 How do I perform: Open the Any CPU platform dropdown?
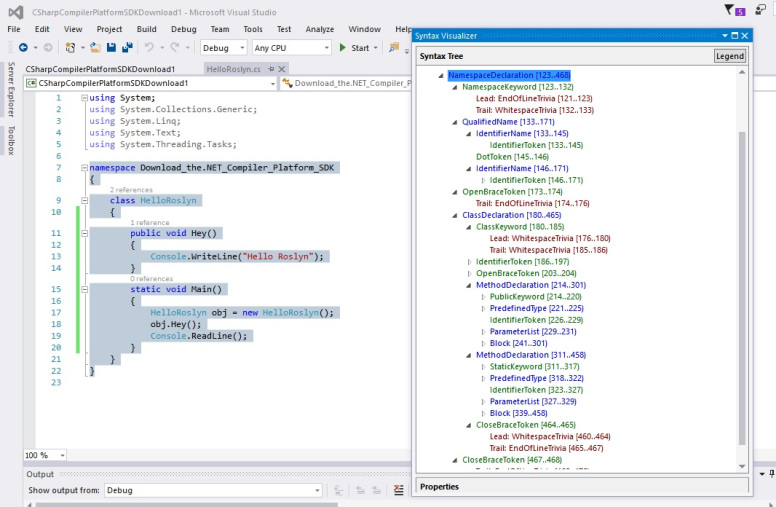(290, 48)
